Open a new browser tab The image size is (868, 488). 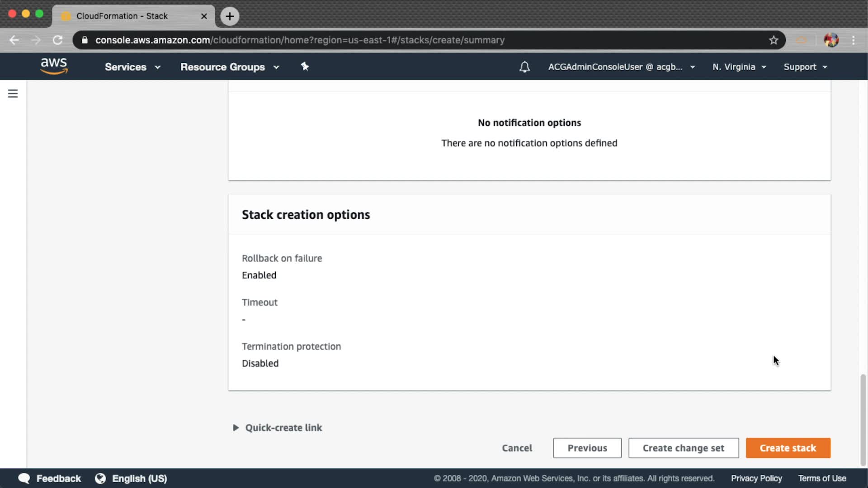(230, 16)
